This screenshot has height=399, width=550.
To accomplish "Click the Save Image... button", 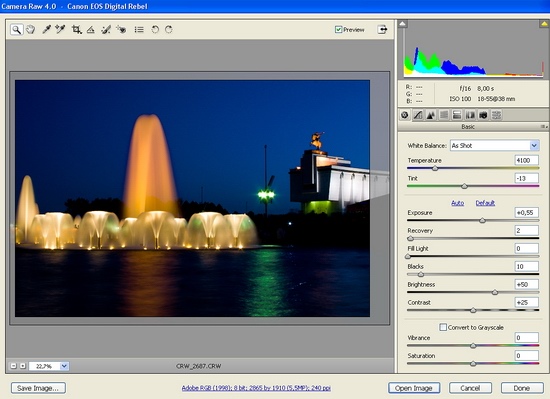I will 38,388.
